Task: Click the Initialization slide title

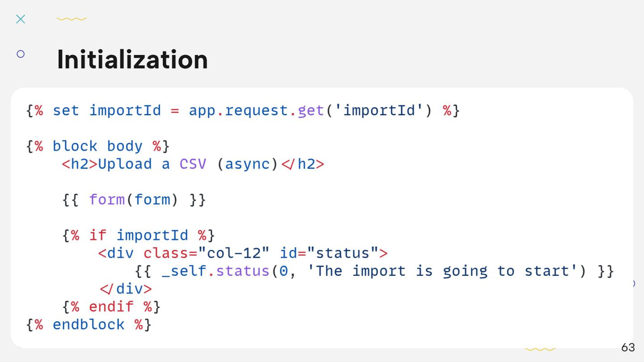Action: (x=132, y=59)
